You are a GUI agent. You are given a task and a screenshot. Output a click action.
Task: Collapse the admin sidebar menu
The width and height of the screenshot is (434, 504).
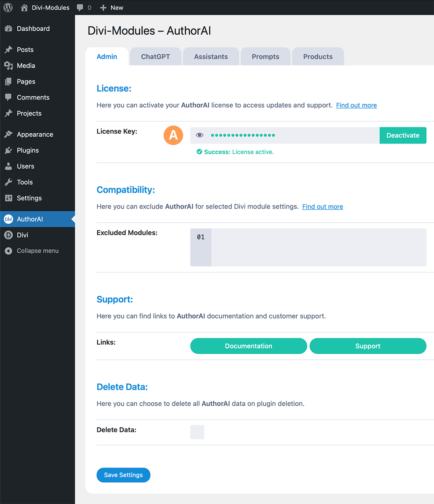[38, 251]
